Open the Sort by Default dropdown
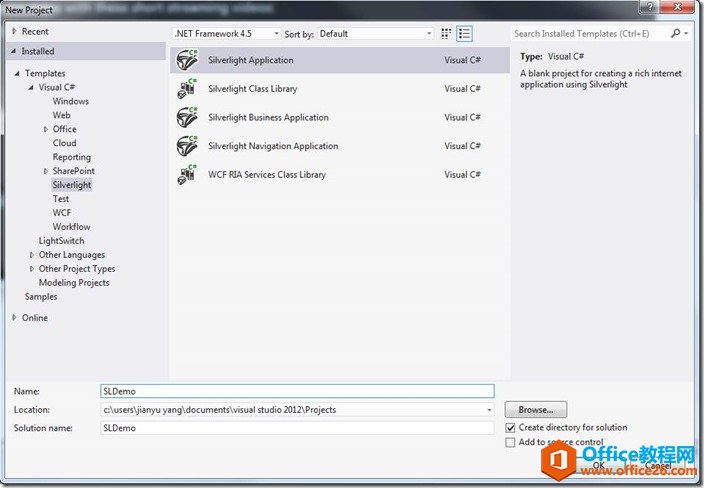 click(376, 34)
